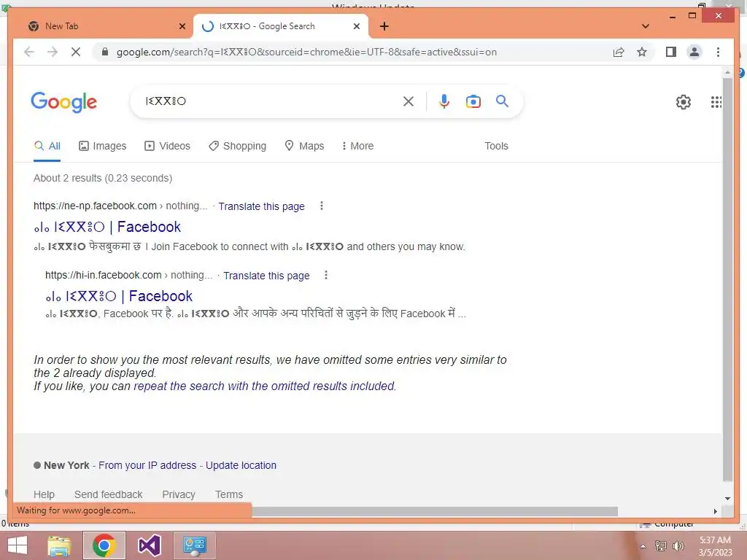Image resolution: width=747 pixels, height=560 pixels.
Task: Click inside the Google search box
Action: point(271,101)
